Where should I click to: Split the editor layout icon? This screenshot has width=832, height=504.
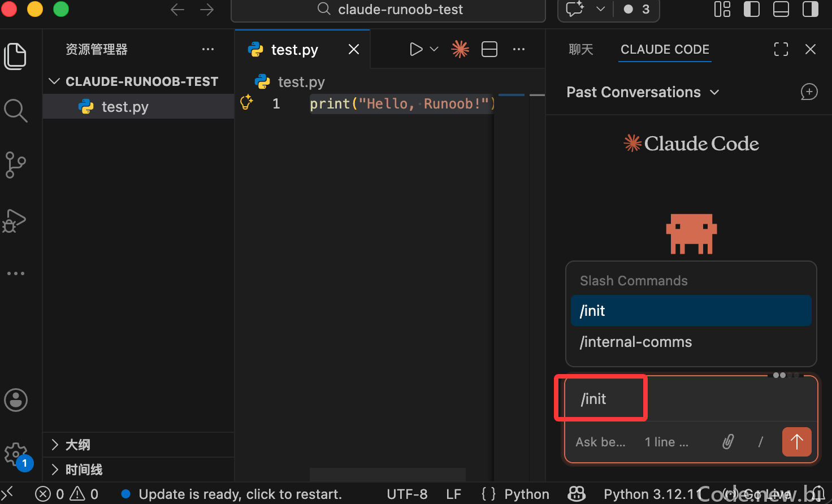coord(489,50)
